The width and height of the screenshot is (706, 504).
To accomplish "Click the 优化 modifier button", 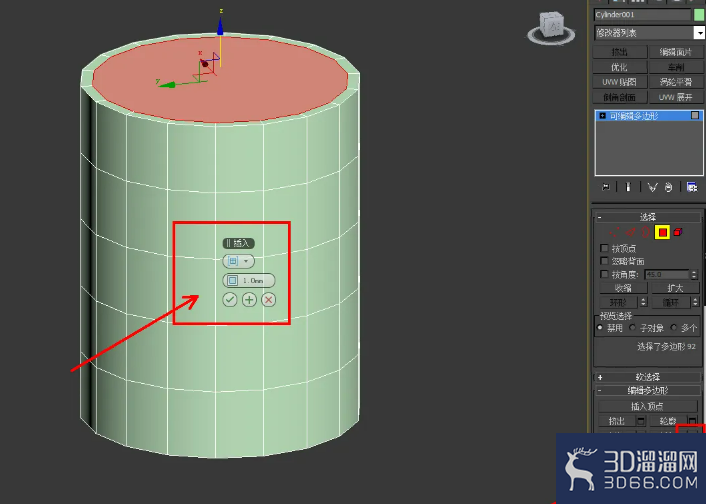I will coord(620,67).
